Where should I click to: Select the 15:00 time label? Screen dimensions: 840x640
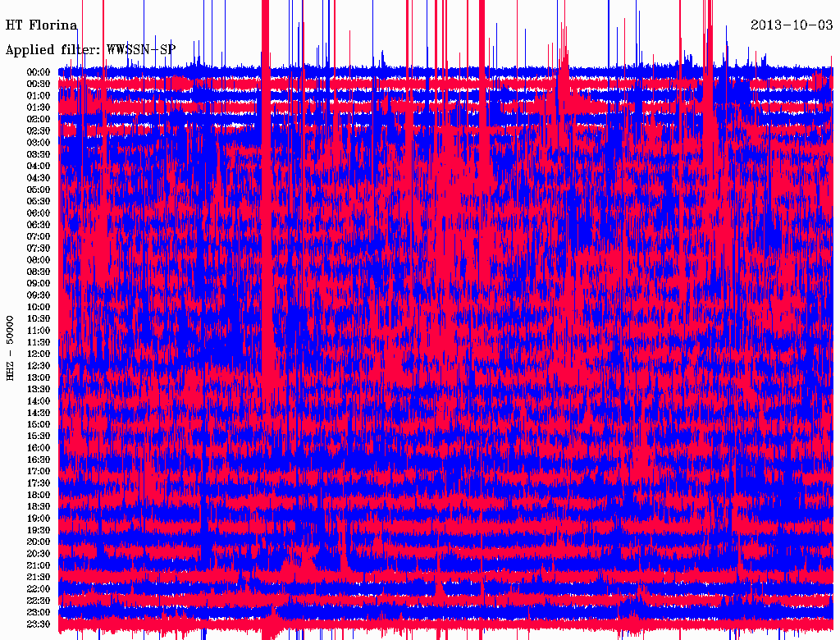pyautogui.click(x=39, y=424)
